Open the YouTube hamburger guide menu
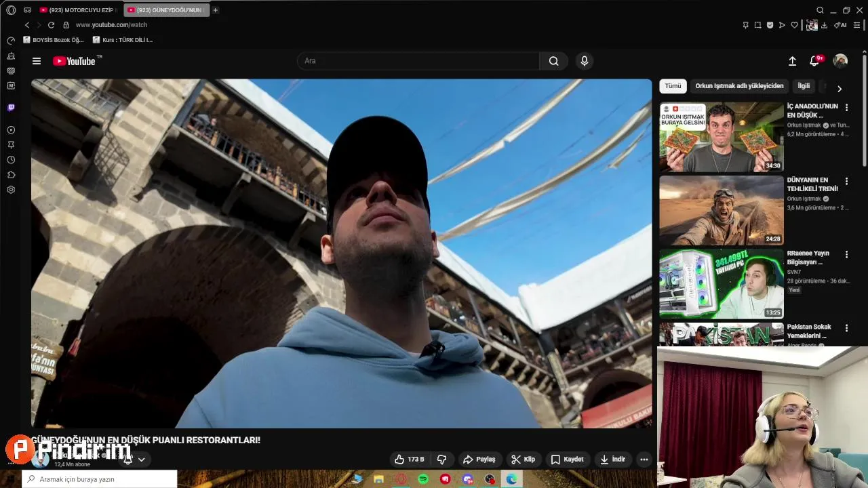This screenshot has width=868, height=488. [37, 61]
